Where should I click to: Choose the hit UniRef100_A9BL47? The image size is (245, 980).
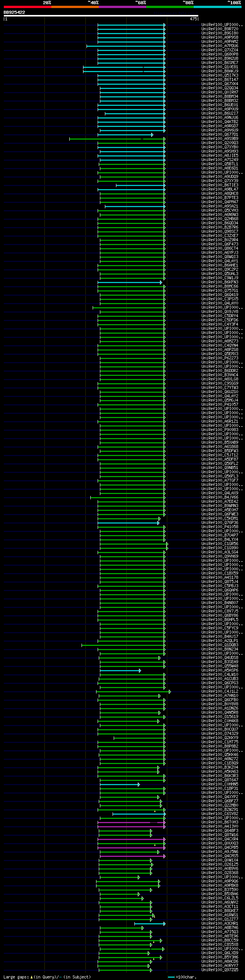point(220,189)
